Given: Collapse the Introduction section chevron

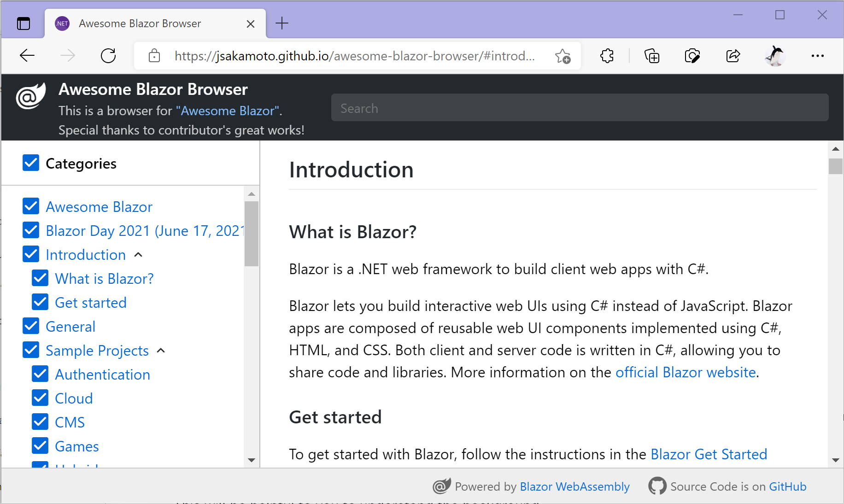Looking at the screenshot, I should [x=139, y=254].
